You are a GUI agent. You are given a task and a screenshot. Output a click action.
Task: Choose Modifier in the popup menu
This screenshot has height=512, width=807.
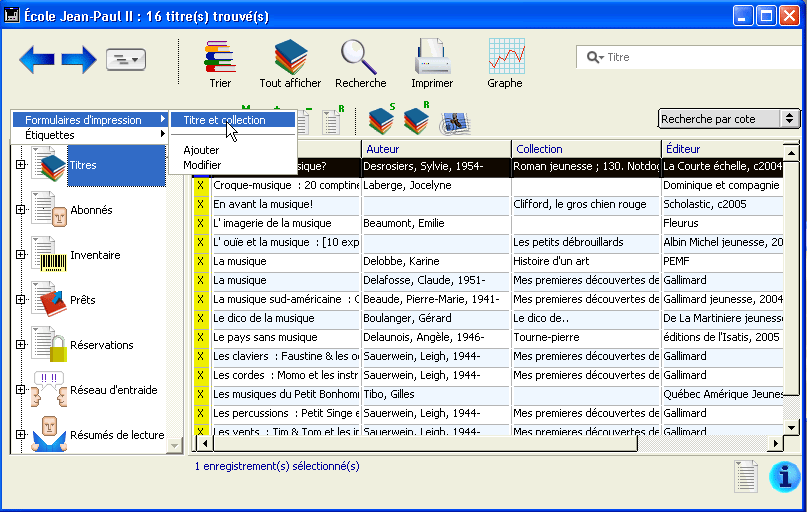pyautogui.click(x=202, y=165)
